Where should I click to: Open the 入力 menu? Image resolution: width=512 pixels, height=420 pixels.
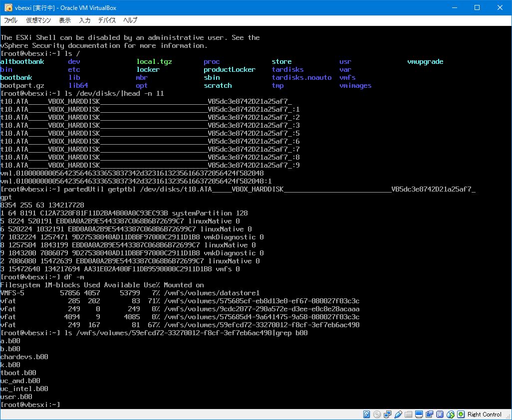tap(84, 20)
